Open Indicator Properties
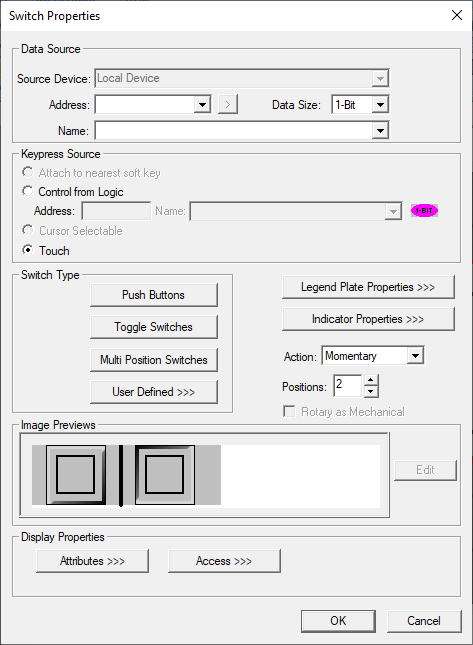The width and height of the screenshot is (473, 645). pos(368,319)
